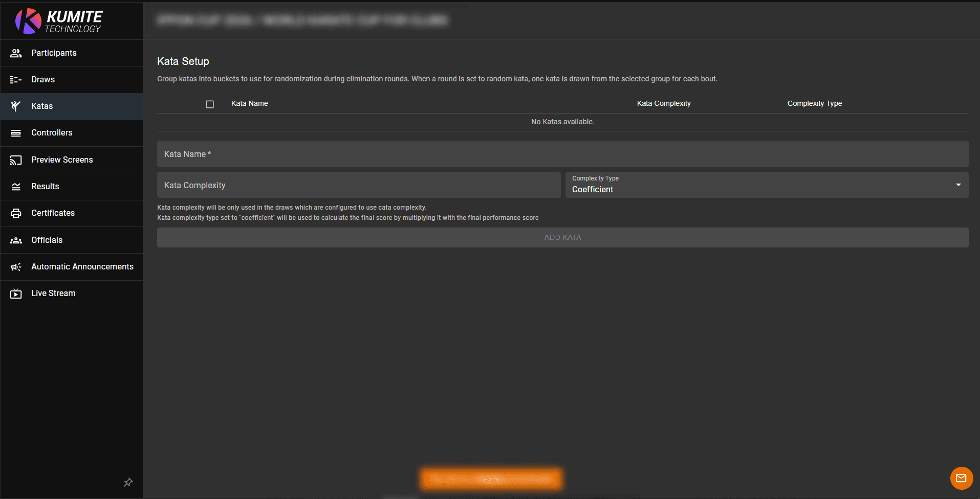Click the Kata Setup heading
Screen dimensions: 980x499
183,61
